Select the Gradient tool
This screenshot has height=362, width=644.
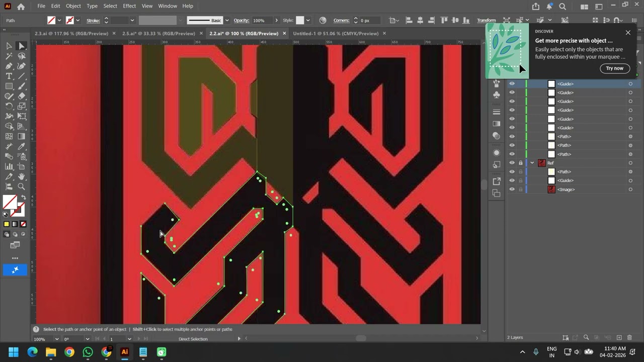[22, 136]
